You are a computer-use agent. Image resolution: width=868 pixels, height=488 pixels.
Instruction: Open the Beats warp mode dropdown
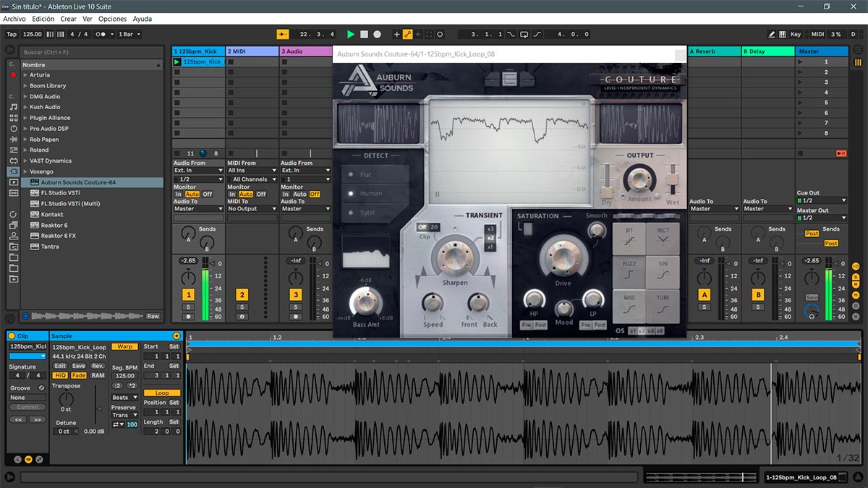click(124, 398)
